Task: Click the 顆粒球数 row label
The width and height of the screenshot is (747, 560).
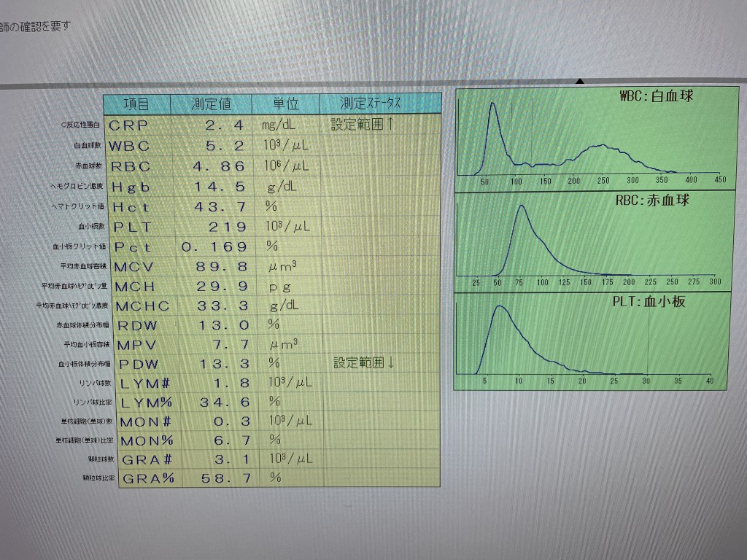Action: coord(101,459)
